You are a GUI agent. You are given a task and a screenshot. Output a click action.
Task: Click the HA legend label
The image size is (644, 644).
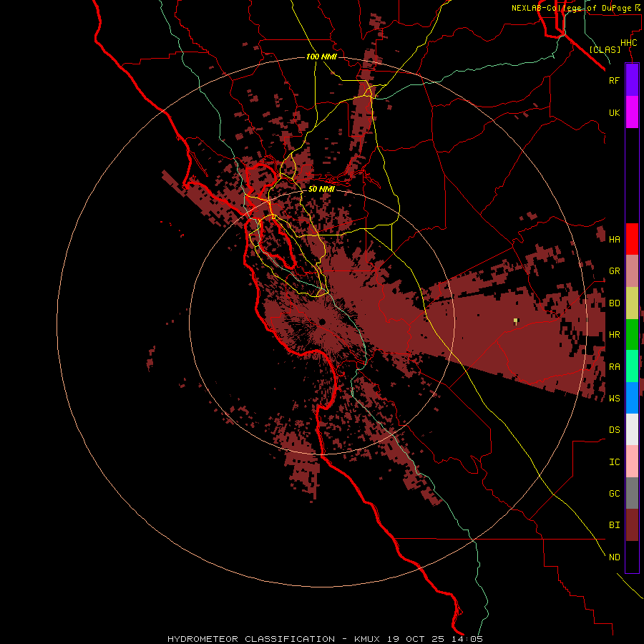[615, 240]
